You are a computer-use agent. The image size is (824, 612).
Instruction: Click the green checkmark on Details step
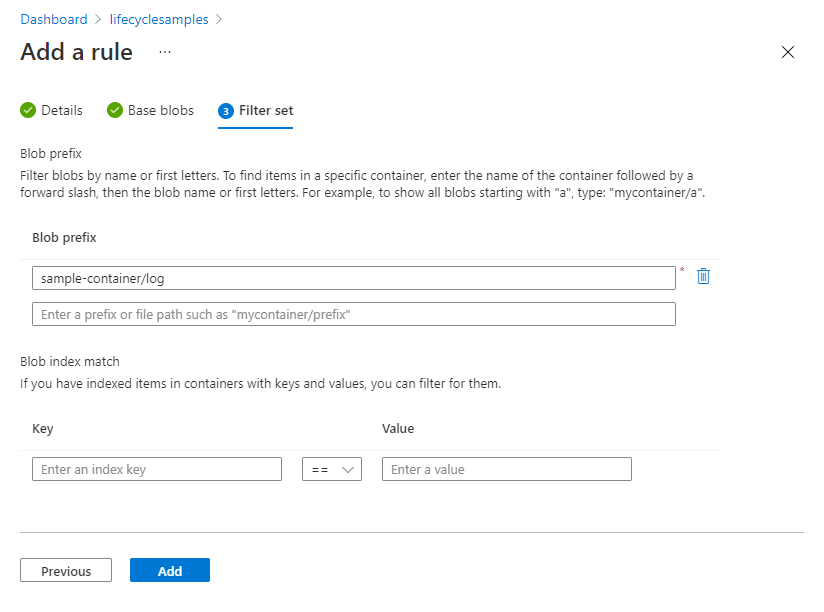tap(27, 110)
